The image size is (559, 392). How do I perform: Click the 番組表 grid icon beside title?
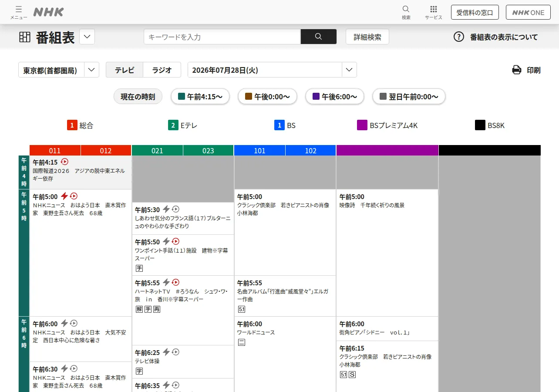tap(25, 37)
